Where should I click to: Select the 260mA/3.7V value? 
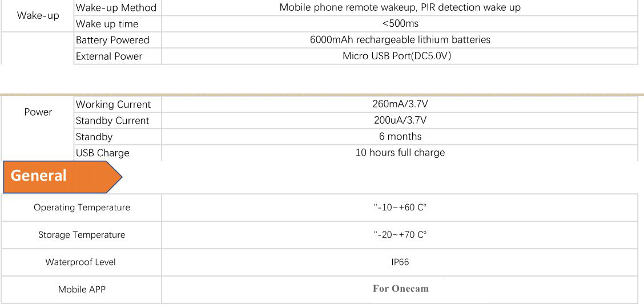pyautogui.click(x=400, y=104)
